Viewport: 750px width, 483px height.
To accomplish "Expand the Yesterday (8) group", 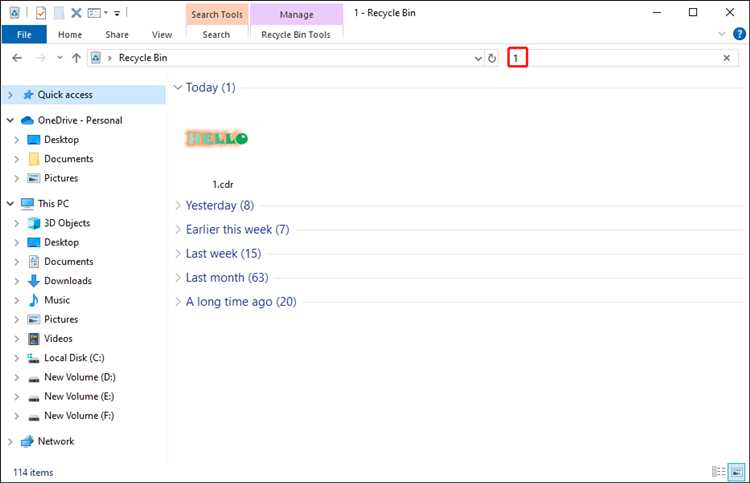I will coord(178,206).
